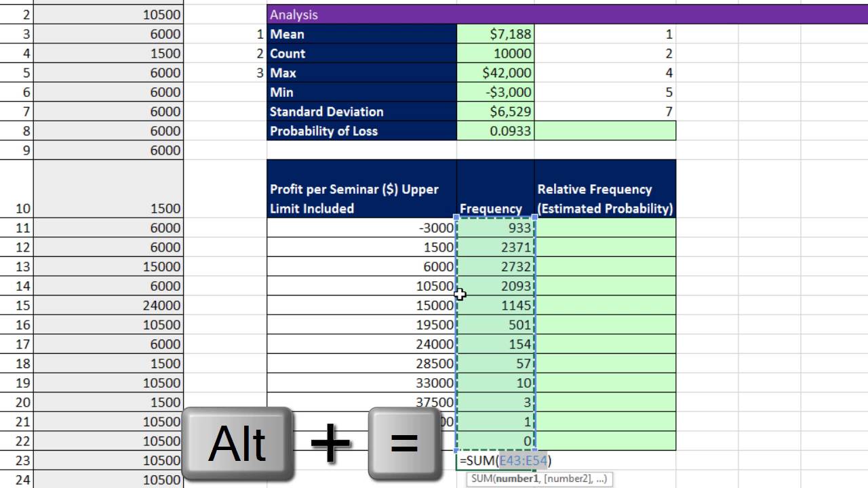Click the -$3,000 min value cell
The image size is (868, 488).
click(x=496, y=92)
